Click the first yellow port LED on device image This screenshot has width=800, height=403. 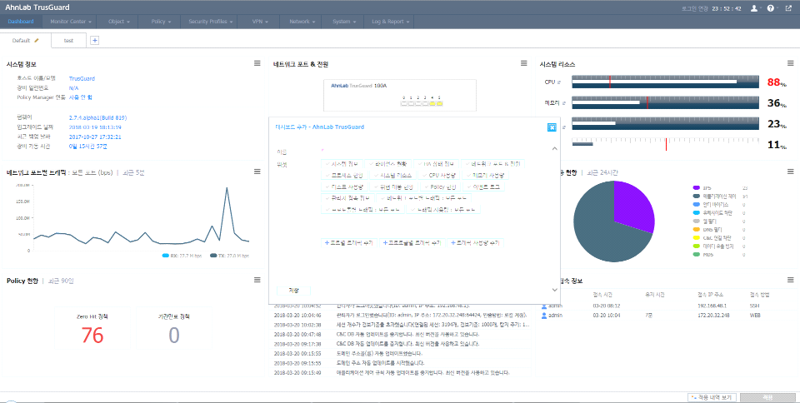432,104
